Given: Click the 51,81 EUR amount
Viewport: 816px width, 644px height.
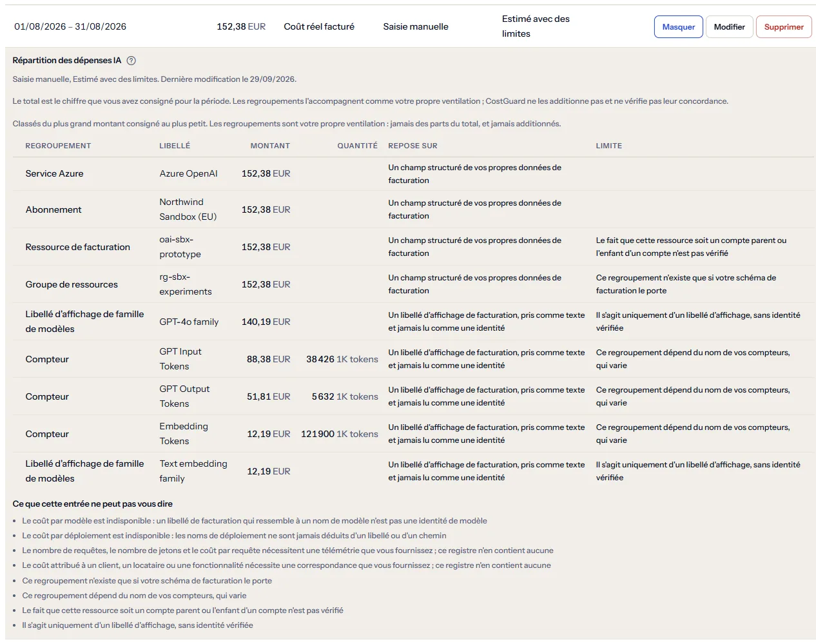Looking at the screenshot, I should (x=268, y=396).
